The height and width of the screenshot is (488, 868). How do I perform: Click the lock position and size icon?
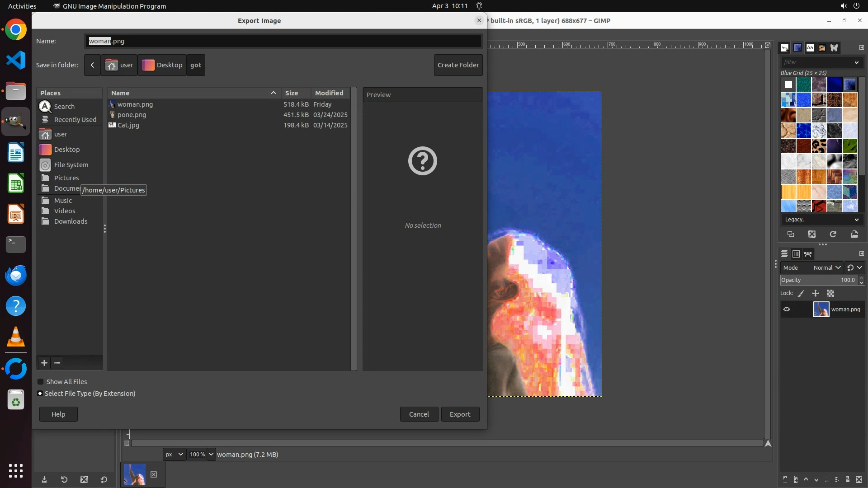coord(816,293)
